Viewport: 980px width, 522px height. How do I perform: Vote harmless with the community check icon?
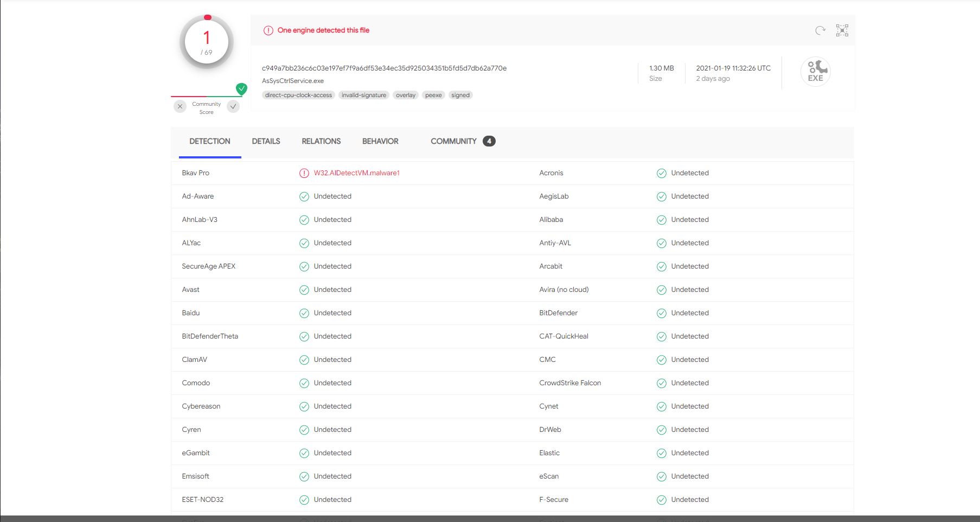point(233,106)
